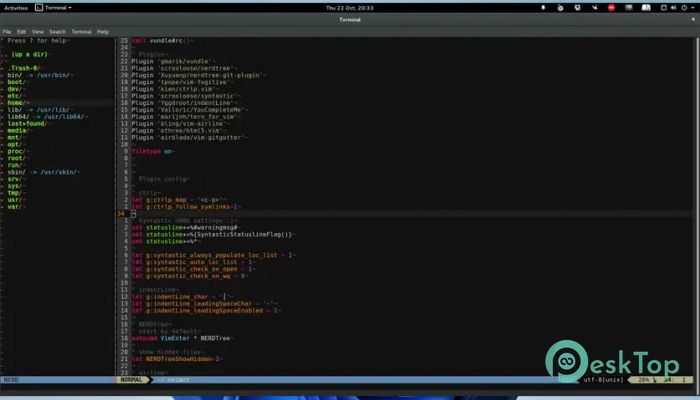Image resolution: width=700 pixels, height=400 pixels.
Task: Click the Plugin 'gmarik/vundle' line
Action: pos(173,62)
